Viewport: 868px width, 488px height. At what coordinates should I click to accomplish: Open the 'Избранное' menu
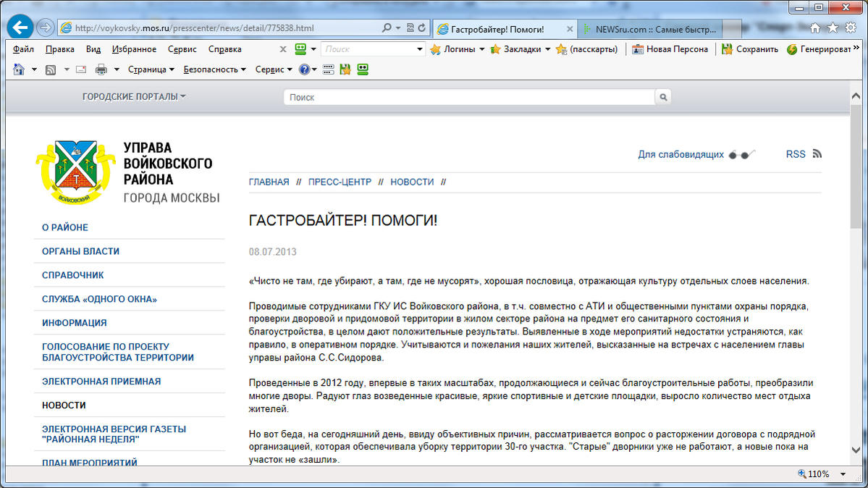[x=134, y=49]
